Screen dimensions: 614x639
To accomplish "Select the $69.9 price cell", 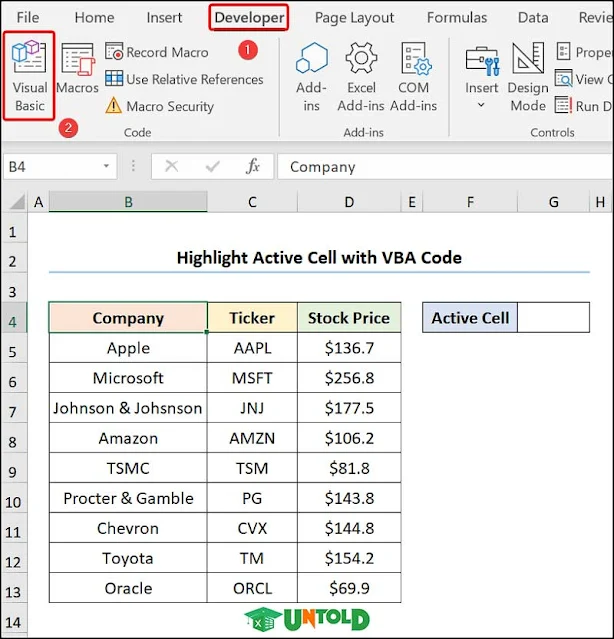I will tap(349, 588).
